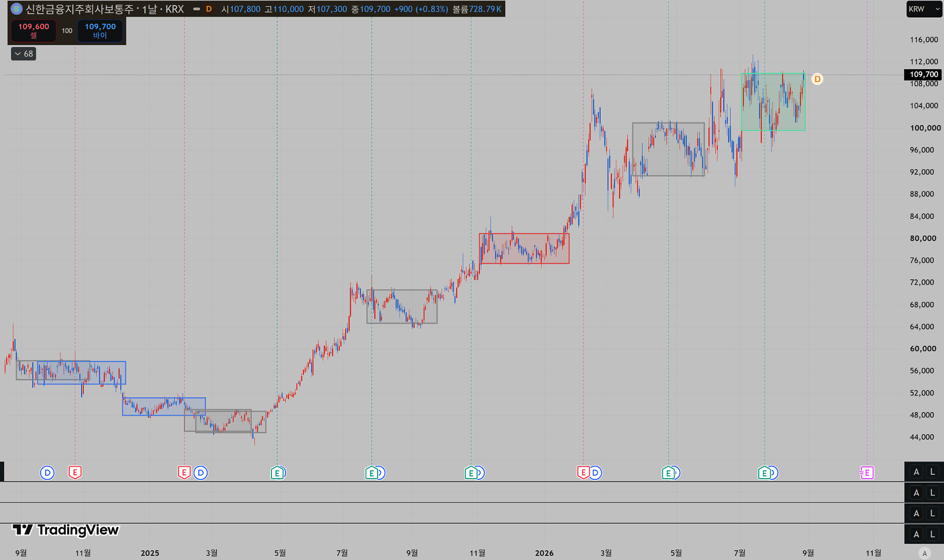
Task: Click the Shinhan Financial symbol logo icon
Action: pyautogui.click(x=16, y=9)
